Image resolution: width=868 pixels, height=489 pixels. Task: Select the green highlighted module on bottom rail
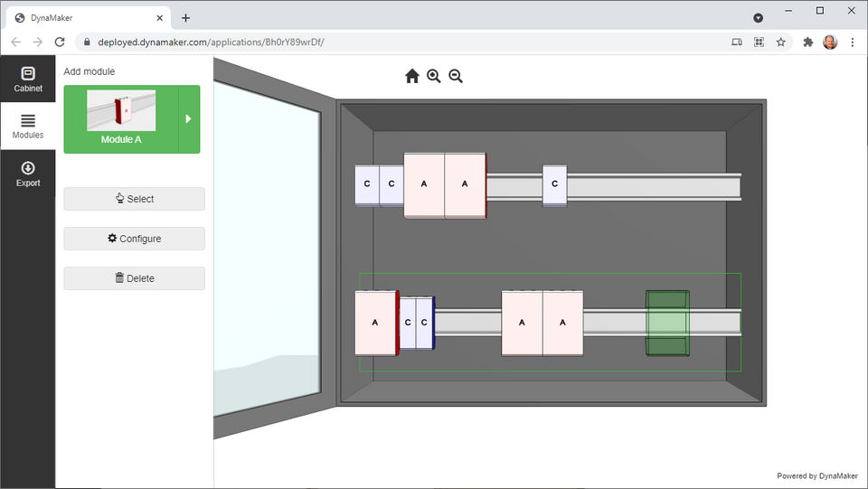point(667,323)
